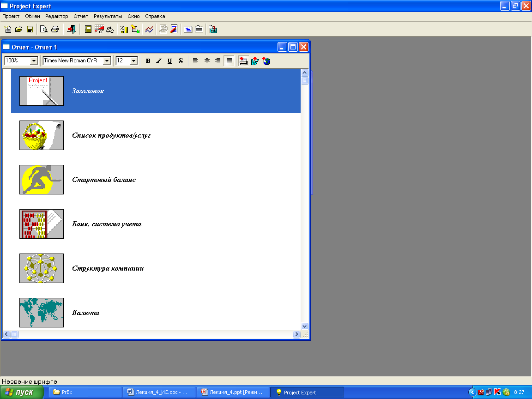Switch to Лекция_4_ИС.doc taskbar item

[x=159, y=392]
